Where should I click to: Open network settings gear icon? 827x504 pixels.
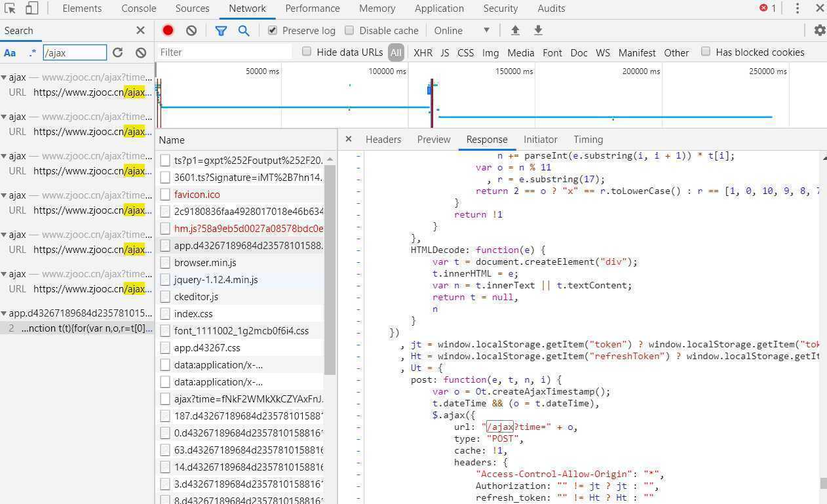[819, 30]
